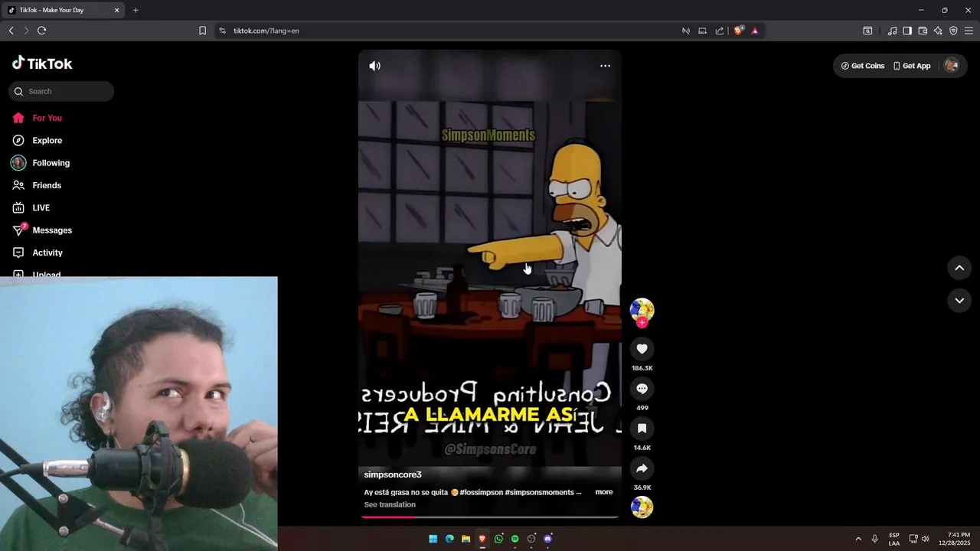Open WhatsApp from the taskbar

coord(498,539)
